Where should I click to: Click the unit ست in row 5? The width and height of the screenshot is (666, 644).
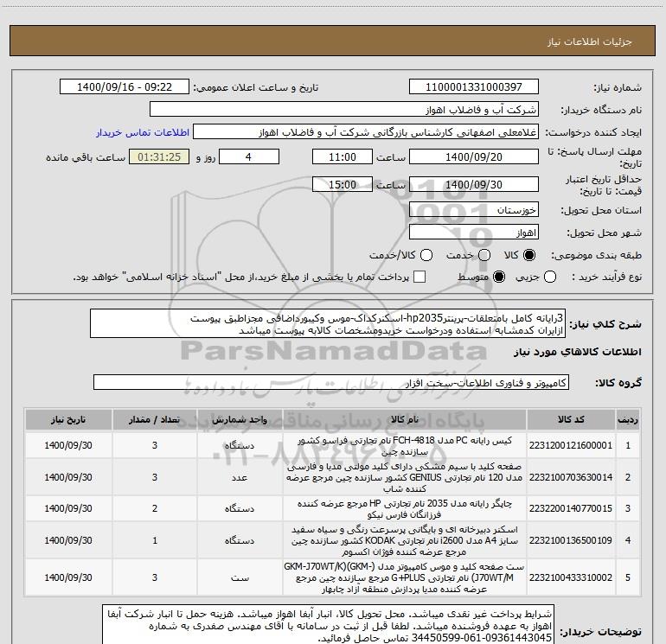coord(240,577)
